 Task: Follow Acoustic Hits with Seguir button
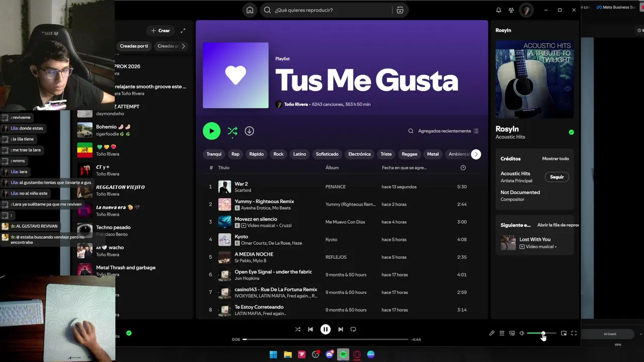tap(557, 177)
